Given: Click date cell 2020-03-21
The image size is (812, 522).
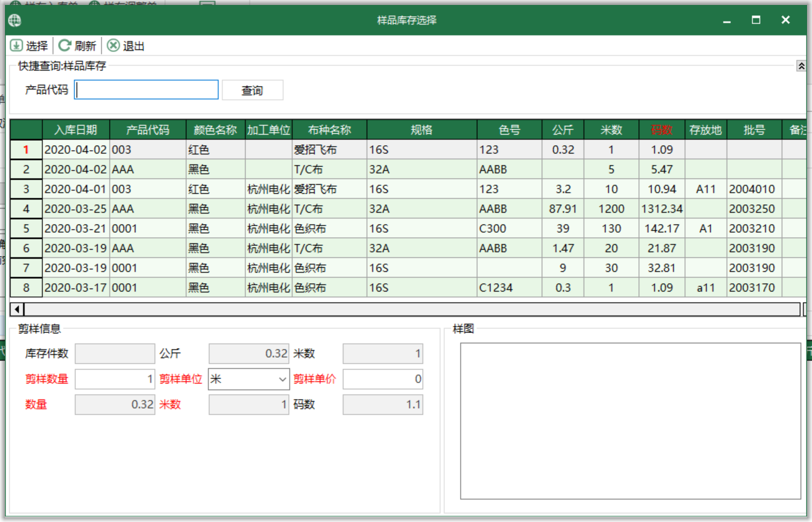Looking at the screenshot, I should 76,228.
